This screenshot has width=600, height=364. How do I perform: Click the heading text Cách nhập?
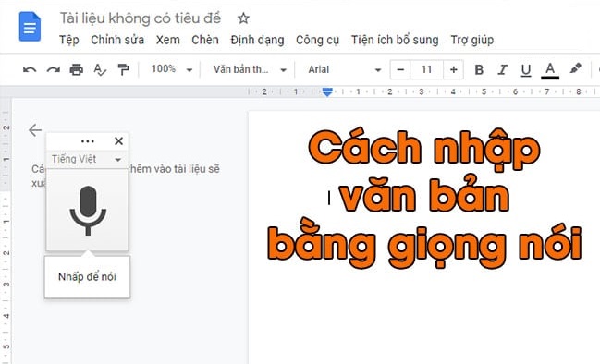coord(424,149)
